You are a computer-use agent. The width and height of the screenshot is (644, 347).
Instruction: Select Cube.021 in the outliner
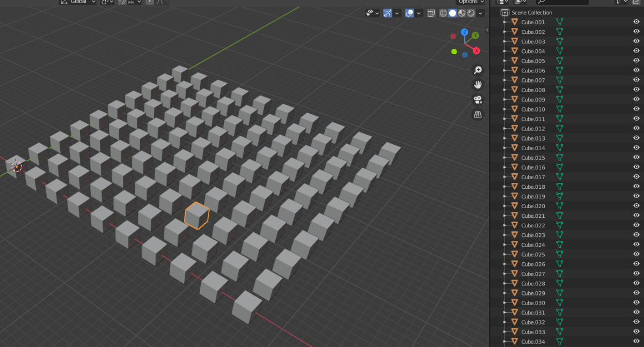[x=533, y=216]
